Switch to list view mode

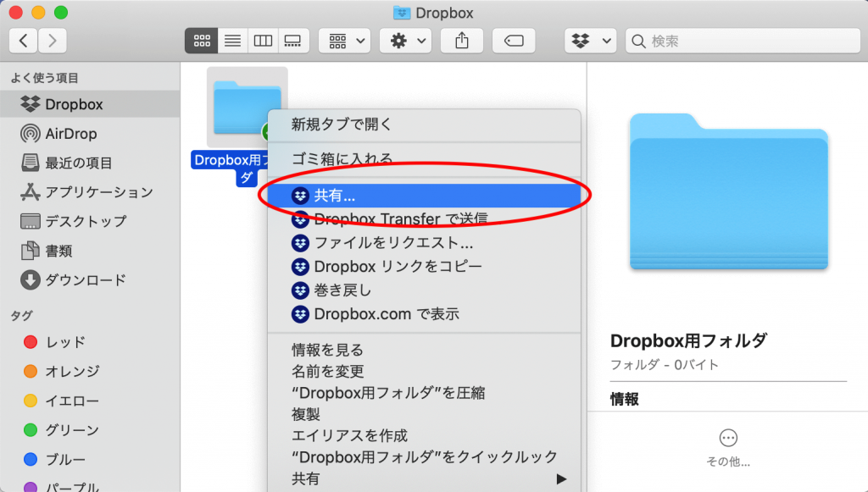pos(232,41)
